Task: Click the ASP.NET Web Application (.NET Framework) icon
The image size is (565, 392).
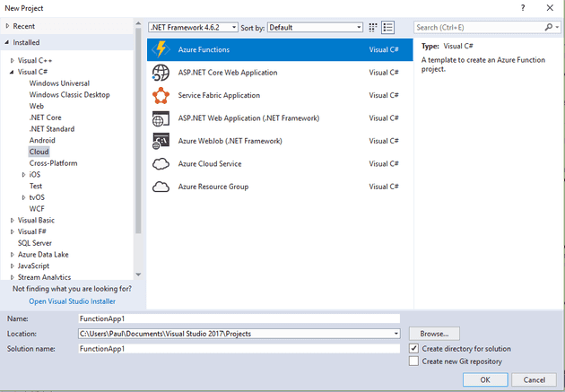Action: 161,118
